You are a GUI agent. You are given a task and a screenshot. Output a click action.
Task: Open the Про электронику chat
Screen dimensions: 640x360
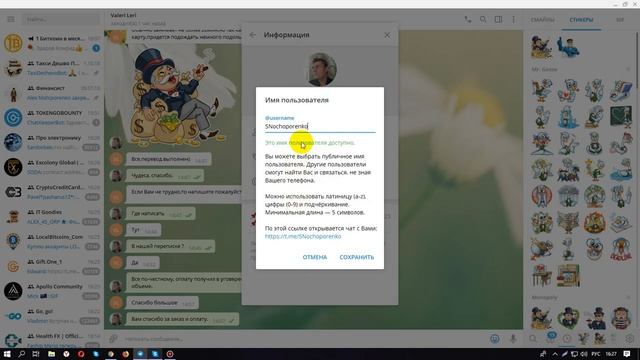(x=52, y=142)
